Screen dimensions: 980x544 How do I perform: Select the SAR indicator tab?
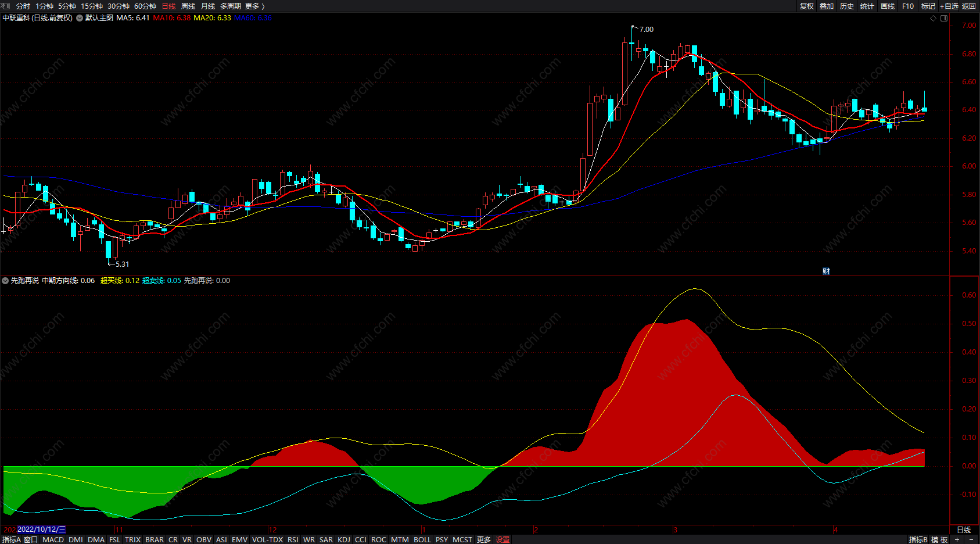point(326,539)
